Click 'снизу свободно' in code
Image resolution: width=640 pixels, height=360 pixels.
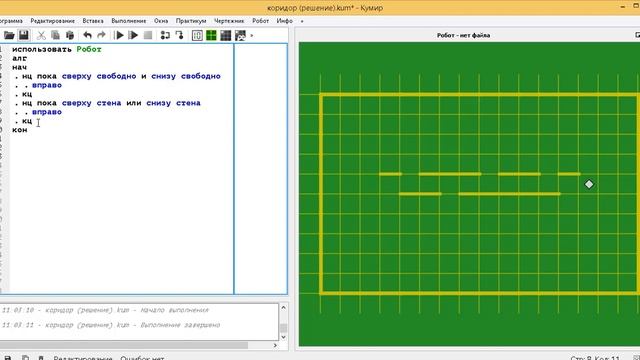pos(186,76)
